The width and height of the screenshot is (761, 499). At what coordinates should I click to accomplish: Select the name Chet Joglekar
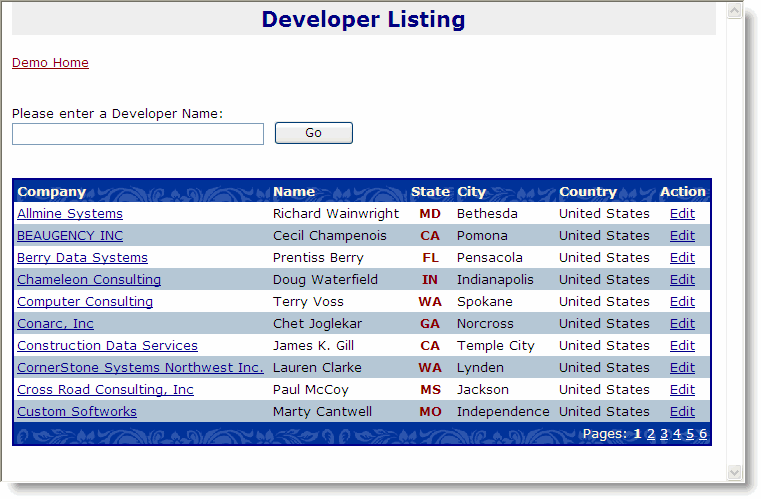click(x=317, y=324)
